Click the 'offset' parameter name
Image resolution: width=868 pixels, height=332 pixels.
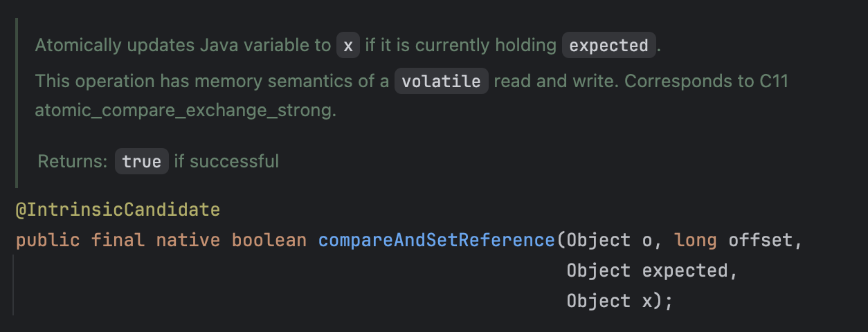pos(761,241)
